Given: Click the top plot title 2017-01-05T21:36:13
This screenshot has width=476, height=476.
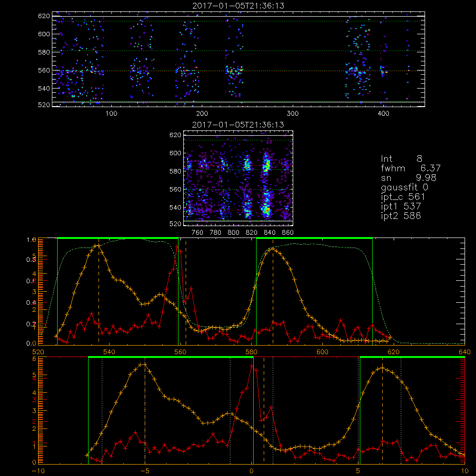Looking at the screenshot, I should click(x=238, y=6).
